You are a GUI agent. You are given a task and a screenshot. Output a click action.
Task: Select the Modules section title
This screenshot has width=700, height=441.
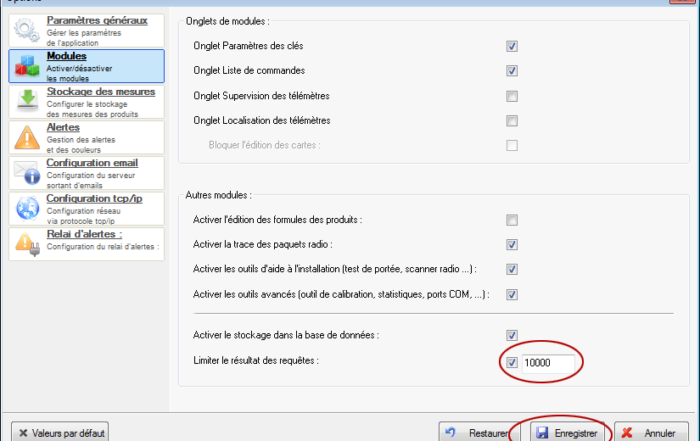tap(67, 56)
